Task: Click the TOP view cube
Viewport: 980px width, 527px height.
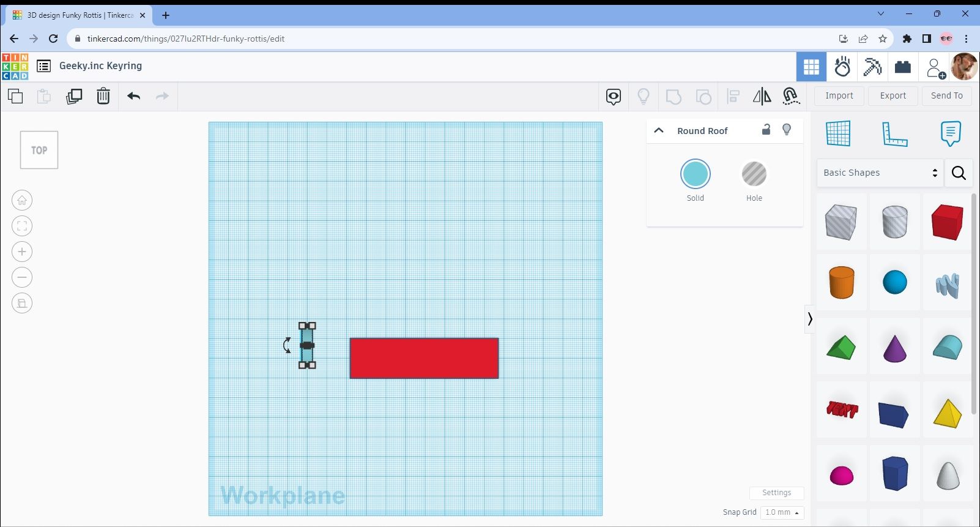Action: pyautogui.click(x=39, y=150)
